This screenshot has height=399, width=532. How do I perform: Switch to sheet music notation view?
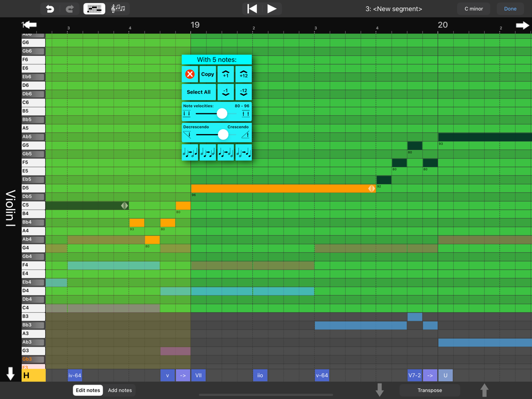tap(118, 9)
